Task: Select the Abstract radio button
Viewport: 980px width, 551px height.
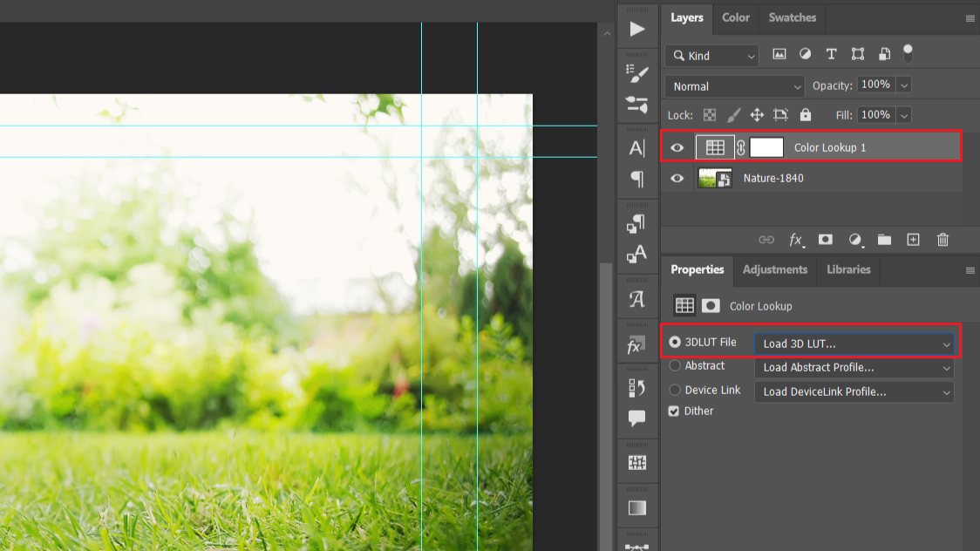Action: click(x=675, y=366)
